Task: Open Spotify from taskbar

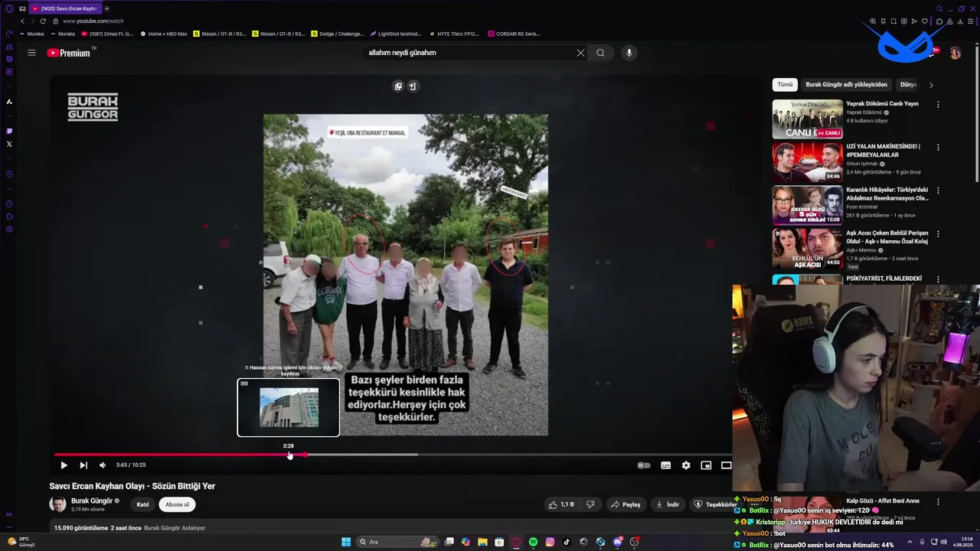Action: (x=533, y=542)
